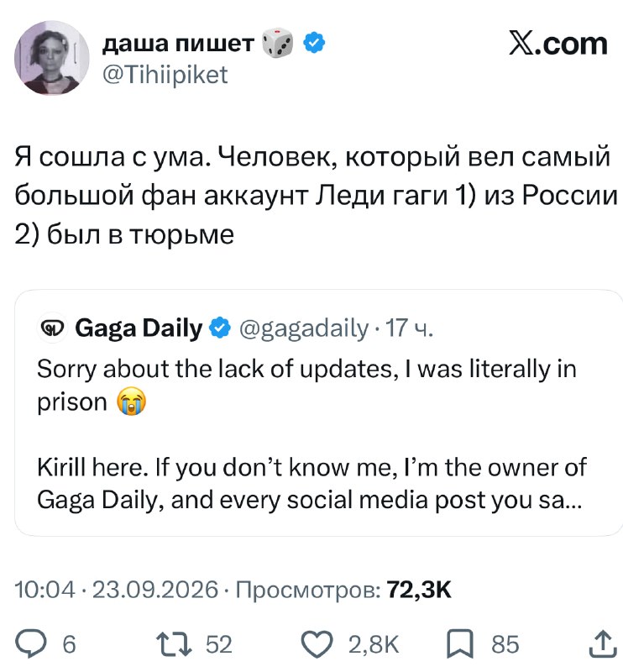Click the blue verified badge beside даша пишет
623x672 pixels.
[x=314, y=43]
